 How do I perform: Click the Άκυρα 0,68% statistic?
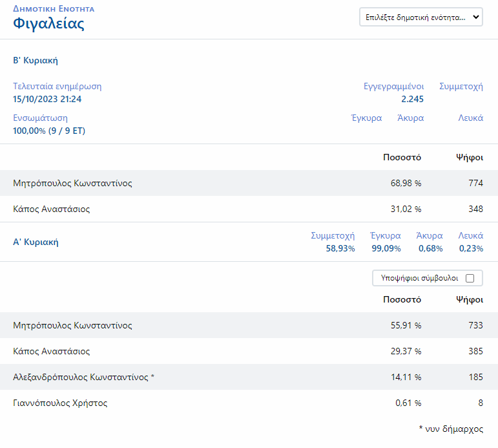[430, 248]
